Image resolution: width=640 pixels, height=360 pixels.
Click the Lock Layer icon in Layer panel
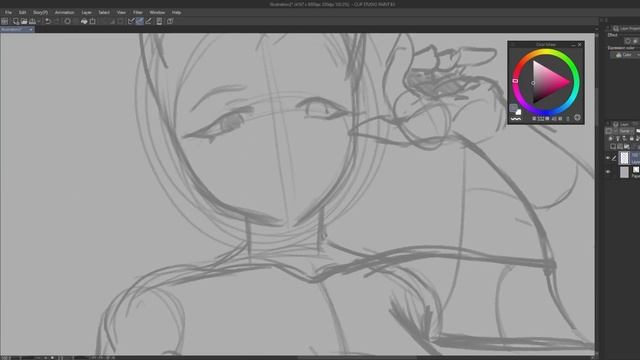coord(631,139)
